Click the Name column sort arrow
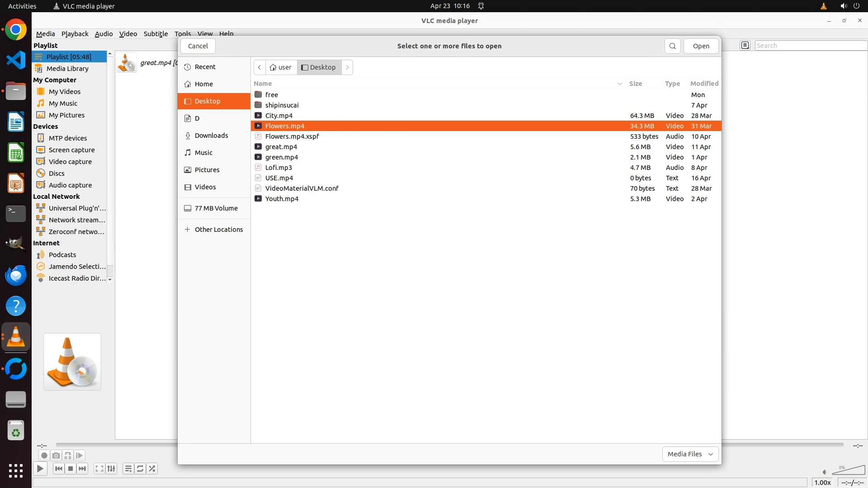 tap(619, 84)
